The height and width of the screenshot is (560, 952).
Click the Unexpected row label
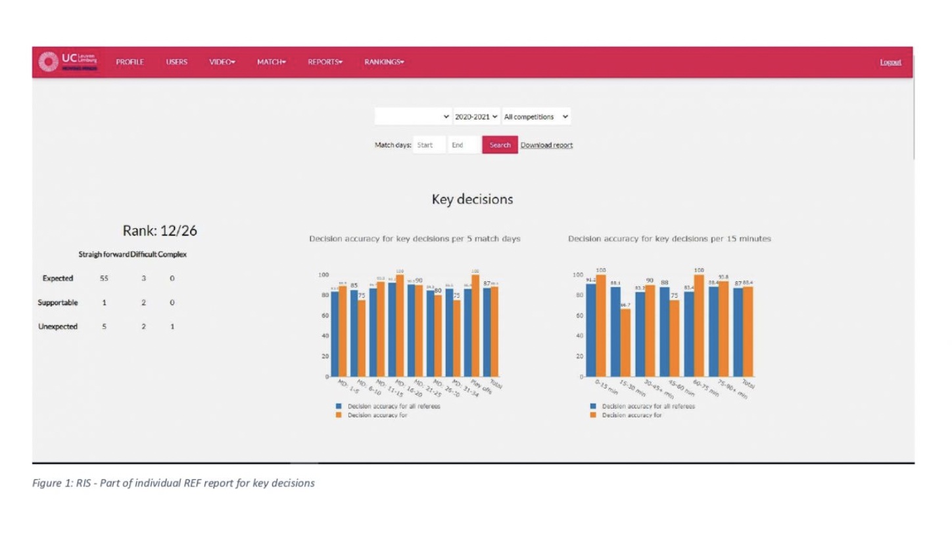click(x=58, y=326)
